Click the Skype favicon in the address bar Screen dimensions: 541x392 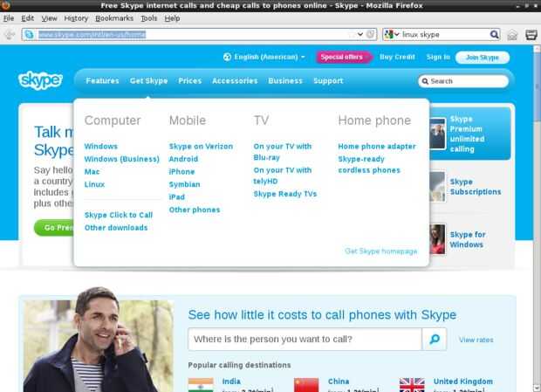point(30,35)
